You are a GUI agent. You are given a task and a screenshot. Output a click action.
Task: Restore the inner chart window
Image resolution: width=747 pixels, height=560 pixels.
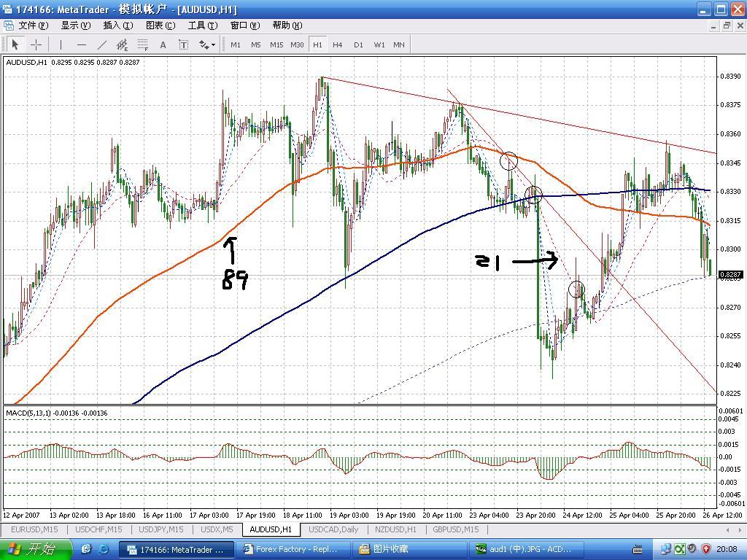tap(726, 26)
